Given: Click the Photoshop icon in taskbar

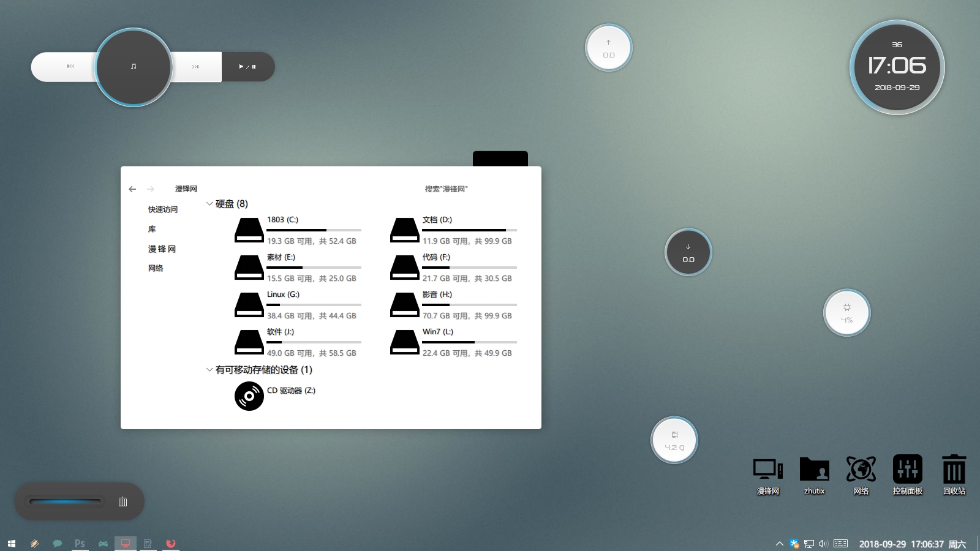Looking at the screenshot, I should pos(80,543).
